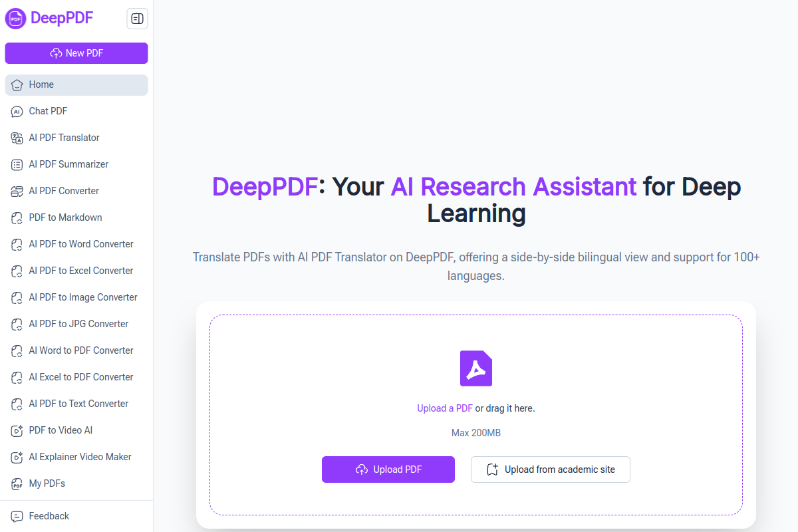Click the My PDFs icon
Viewport: 798px width, 532px height.
point(17,484)
